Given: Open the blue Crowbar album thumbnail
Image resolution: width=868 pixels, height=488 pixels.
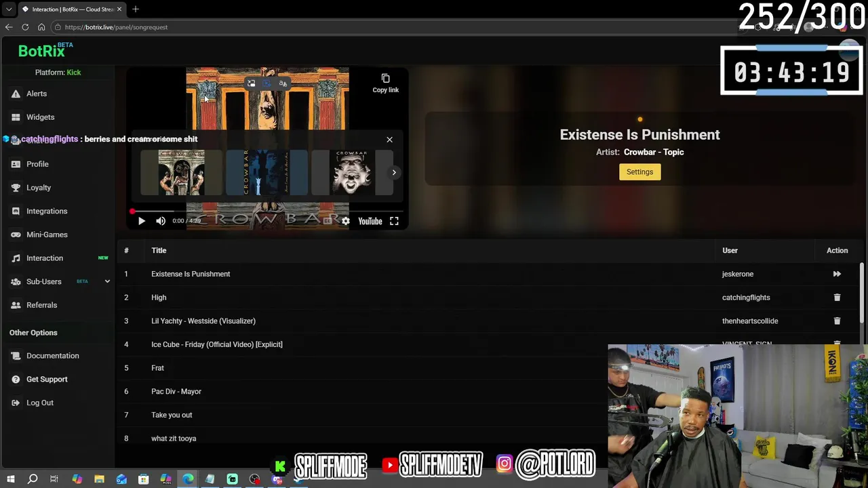Looking at the screenshot, I should [267, 172].
